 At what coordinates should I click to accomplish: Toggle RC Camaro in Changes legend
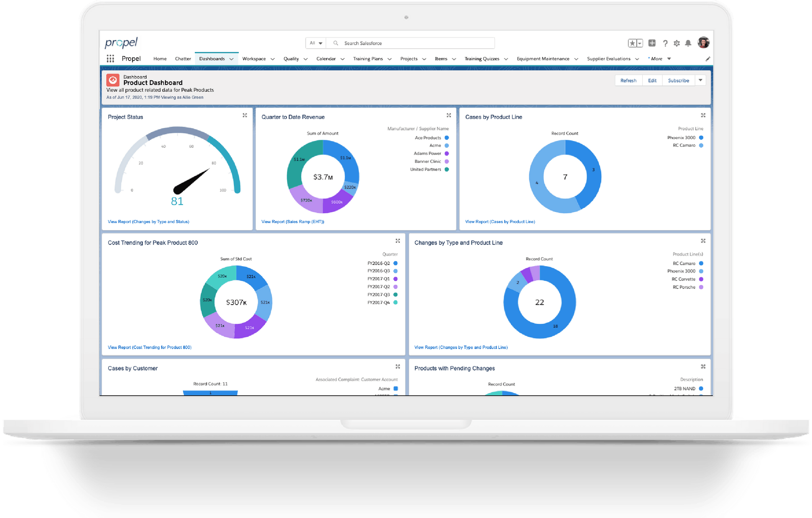pos(685,263)
